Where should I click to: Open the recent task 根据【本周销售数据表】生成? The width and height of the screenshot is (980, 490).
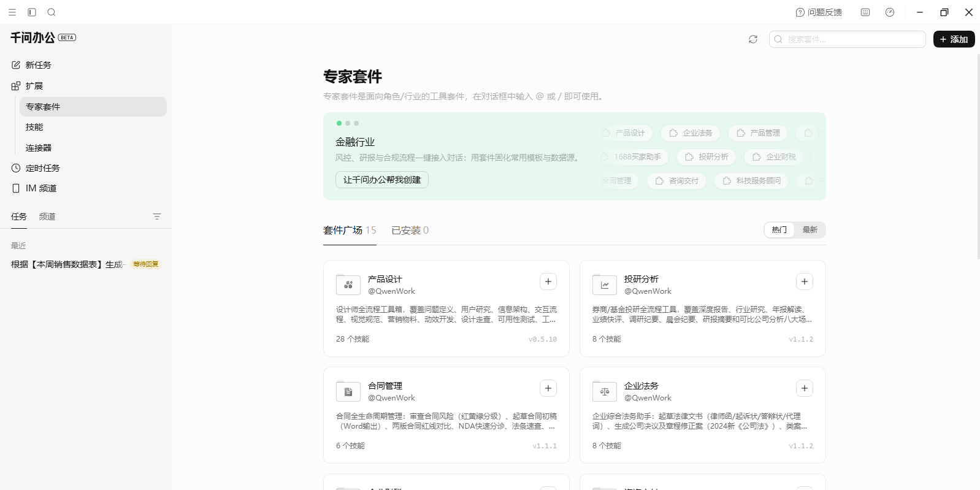(67, 264)
